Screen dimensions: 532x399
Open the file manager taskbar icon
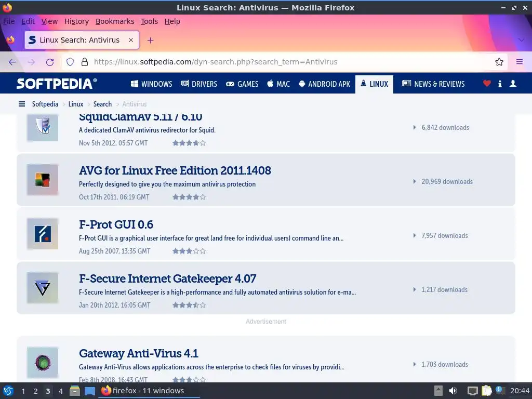pos(75,391)
